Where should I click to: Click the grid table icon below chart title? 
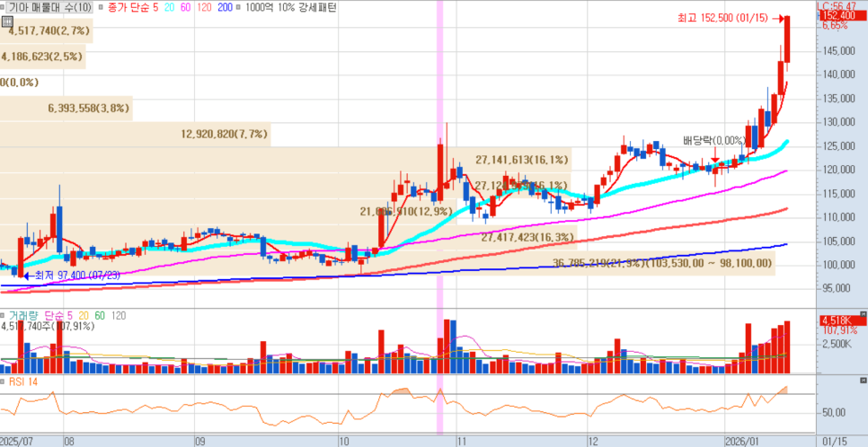pos(8,22)
